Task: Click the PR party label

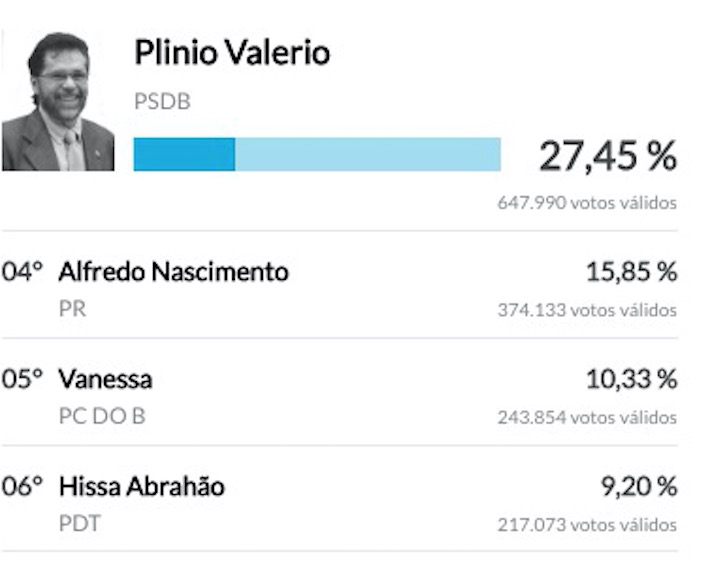Action: (72, 309)
